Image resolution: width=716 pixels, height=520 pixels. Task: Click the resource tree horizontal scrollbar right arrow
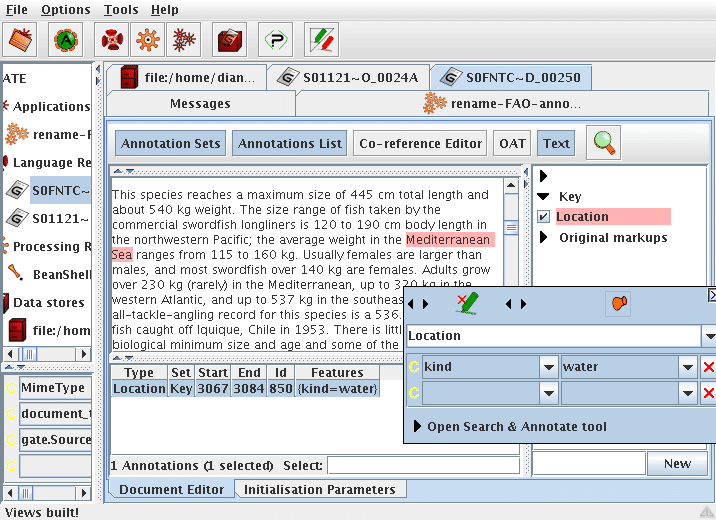click(83, 354)
